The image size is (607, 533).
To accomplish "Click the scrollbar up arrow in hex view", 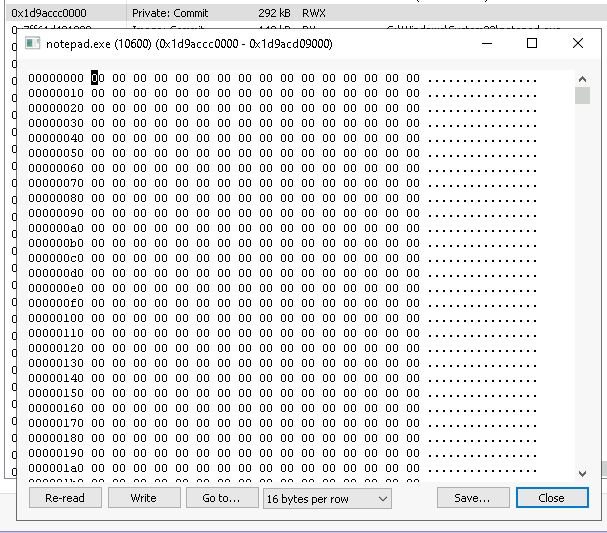I will click(582, 78).
